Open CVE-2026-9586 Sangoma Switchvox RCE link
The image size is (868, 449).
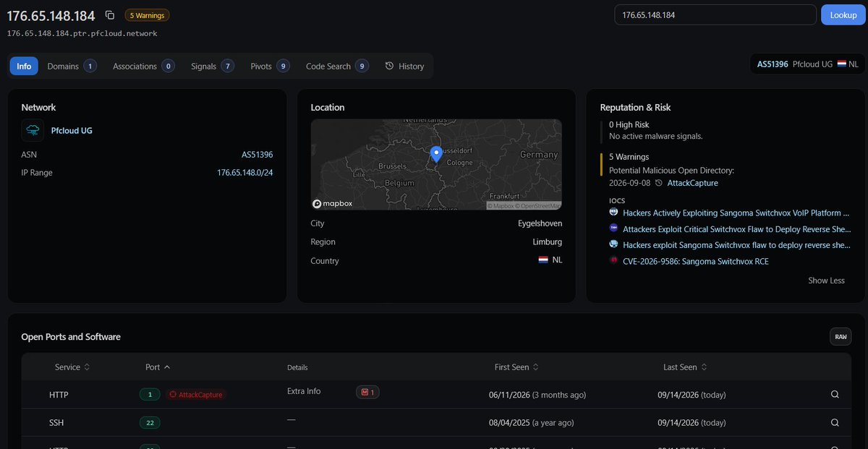coord(695,262)
